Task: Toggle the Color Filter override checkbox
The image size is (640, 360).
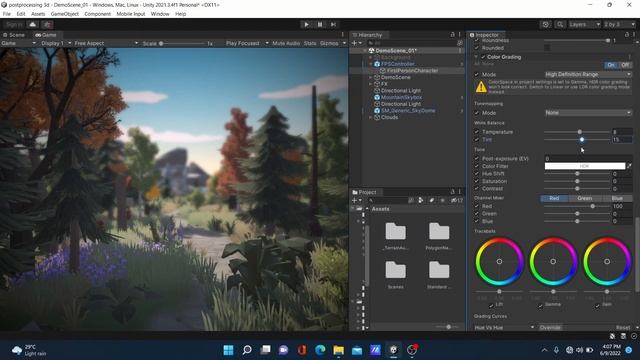Action: (x=476, y=166)
